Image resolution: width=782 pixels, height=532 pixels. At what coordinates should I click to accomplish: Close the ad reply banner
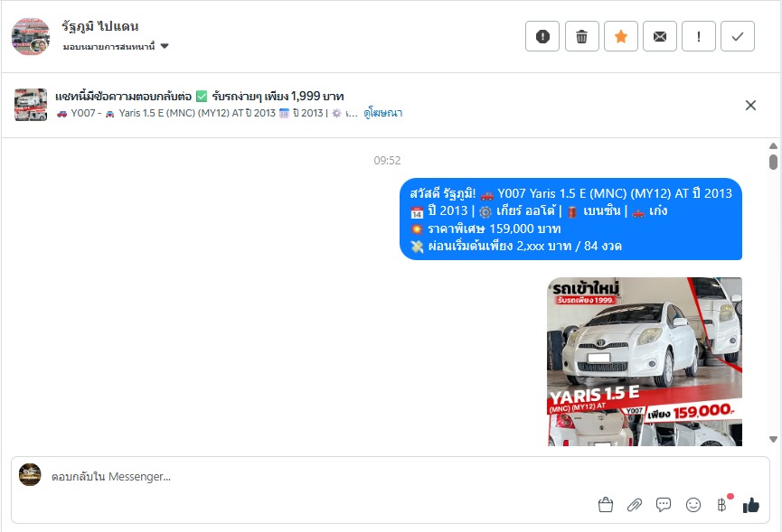point(750,105)
